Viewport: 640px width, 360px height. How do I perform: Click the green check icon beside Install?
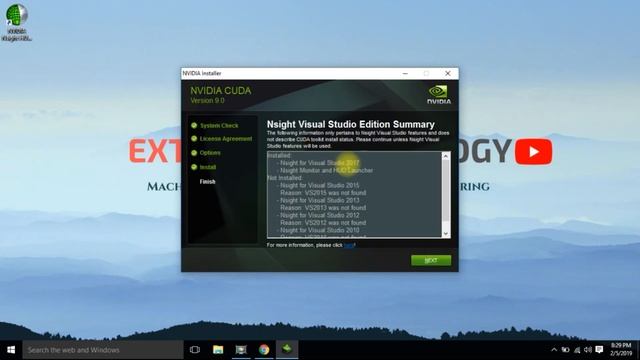tap(194, 167)
